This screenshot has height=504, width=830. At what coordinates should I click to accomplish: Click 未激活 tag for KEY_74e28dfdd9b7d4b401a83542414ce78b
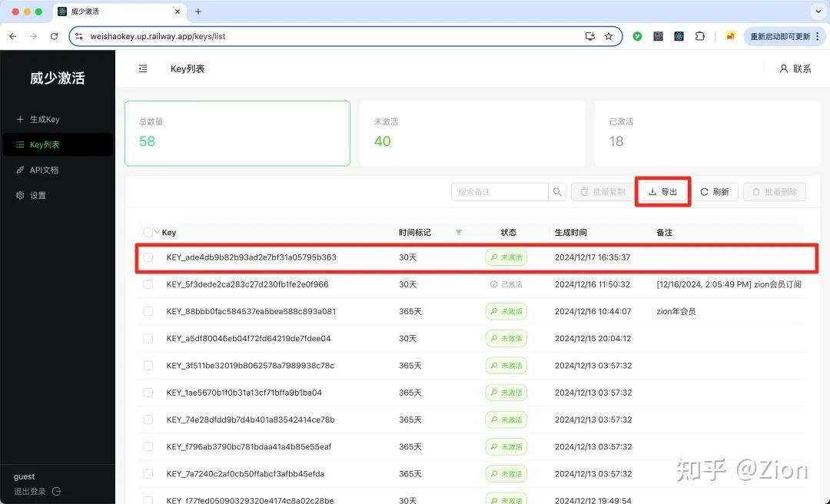tap(506, 419)
